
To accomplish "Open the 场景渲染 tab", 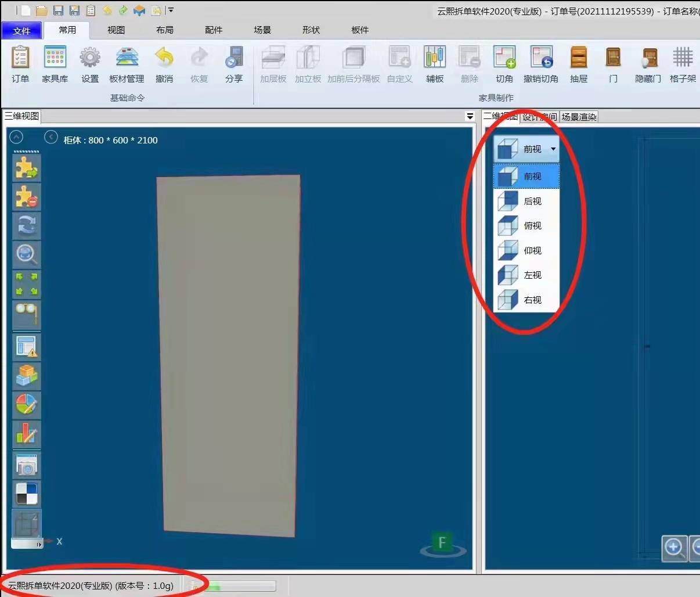I will pyautogui.click(x=579, y=117).
